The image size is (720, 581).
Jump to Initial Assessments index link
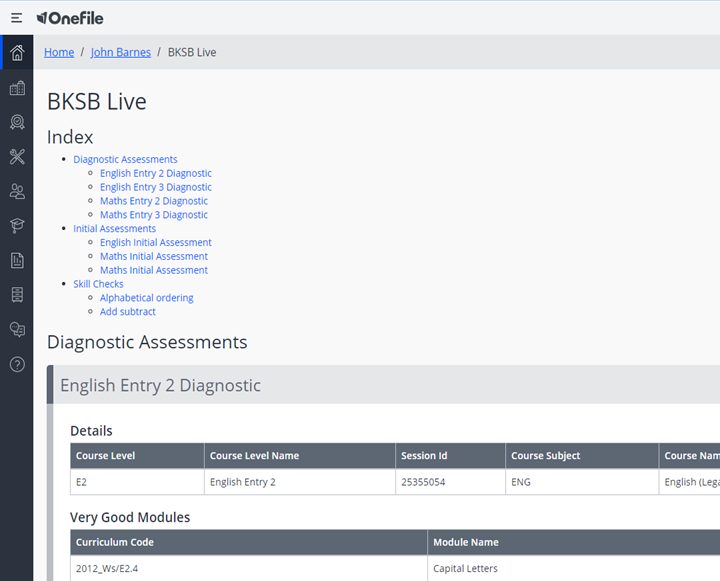coord(114,228)
